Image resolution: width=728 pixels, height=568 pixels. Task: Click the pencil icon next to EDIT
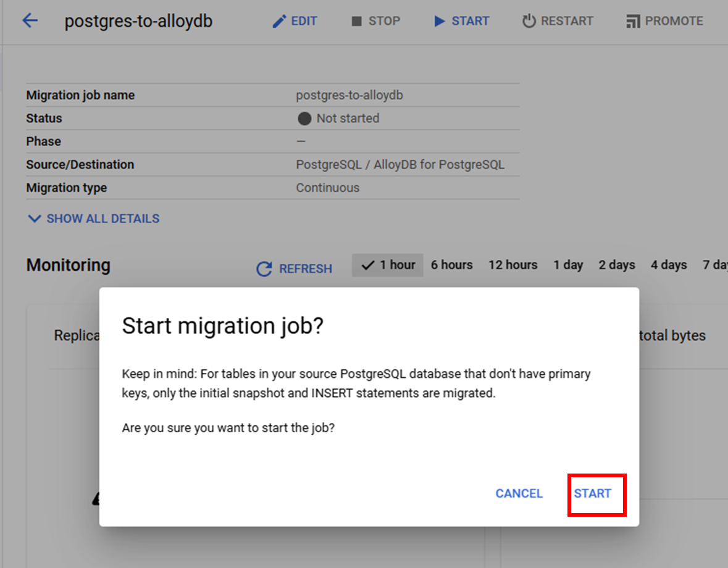(x=279, y=22)
